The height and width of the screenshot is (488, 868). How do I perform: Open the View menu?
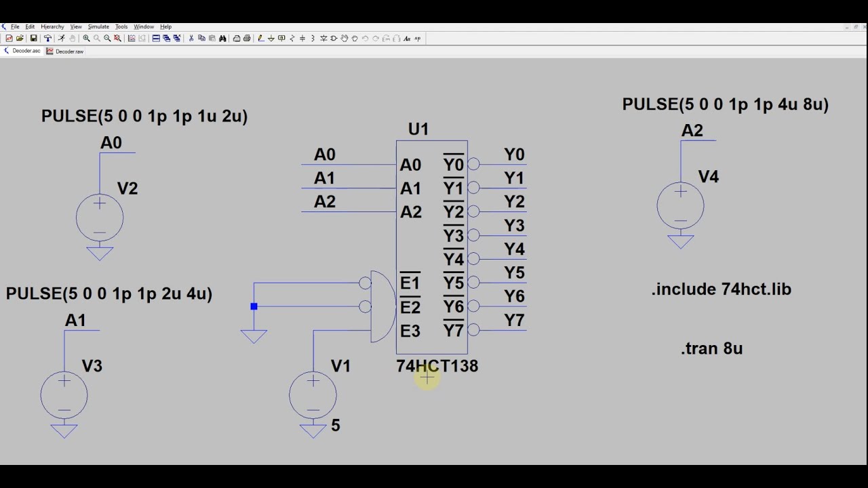(76, 26)
